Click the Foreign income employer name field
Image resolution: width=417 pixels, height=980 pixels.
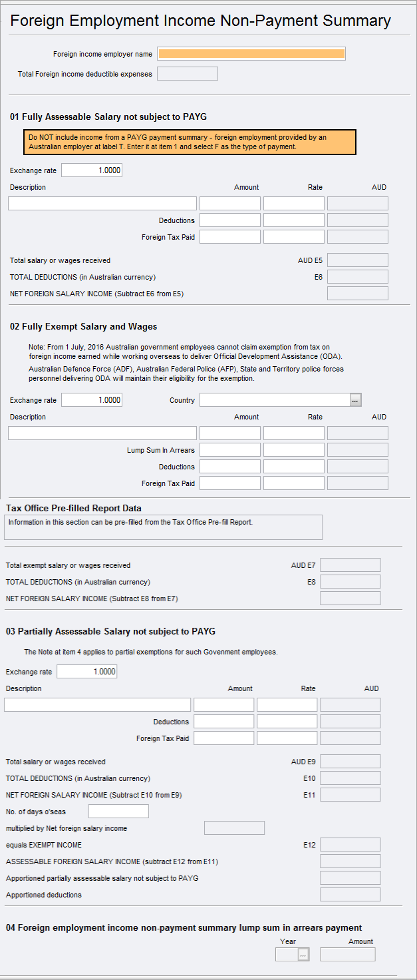pos(251,54)
